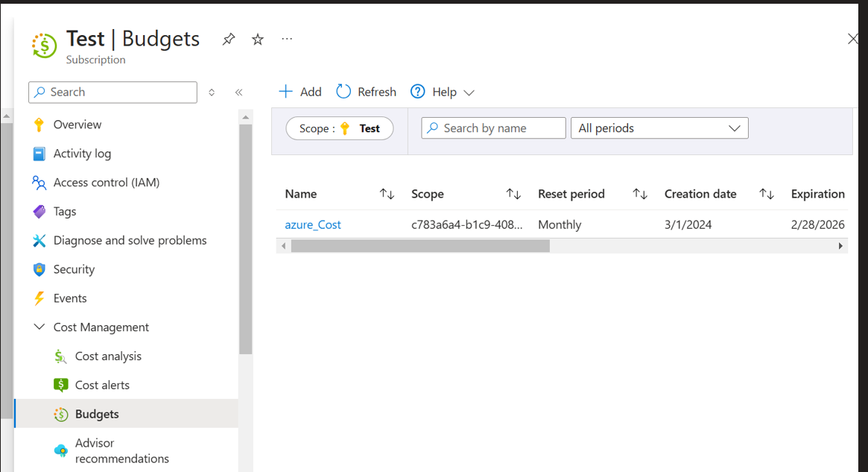
Task: Click the table's right scroll arrow
Action: coord(840,246)
